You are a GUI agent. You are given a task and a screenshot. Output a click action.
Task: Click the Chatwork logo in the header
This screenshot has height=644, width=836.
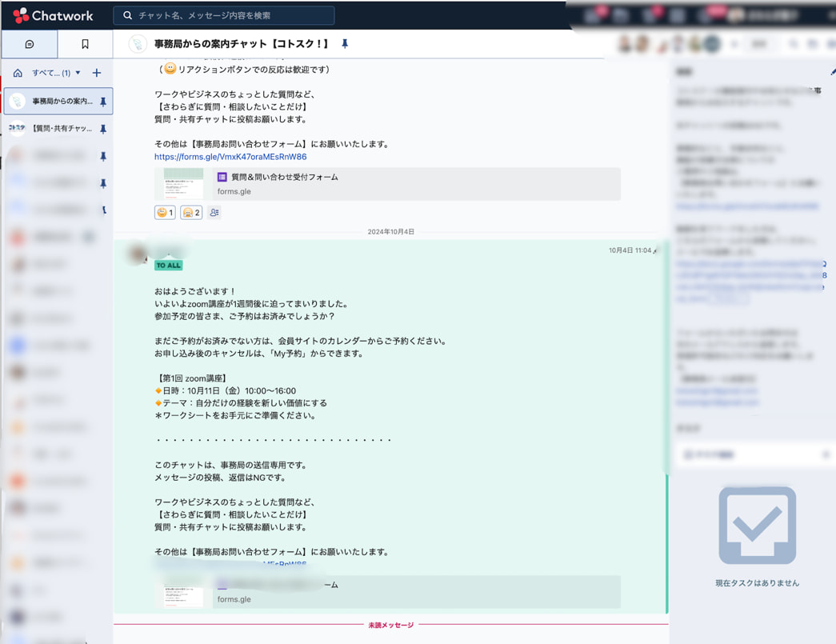pyautogui.click(x=53, y=15)
